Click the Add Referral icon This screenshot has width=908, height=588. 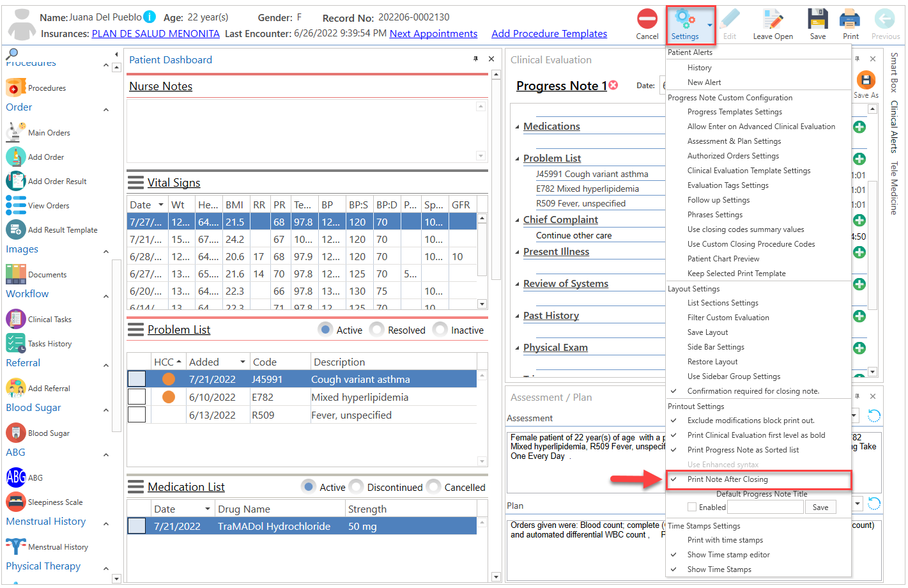(15, 388)
